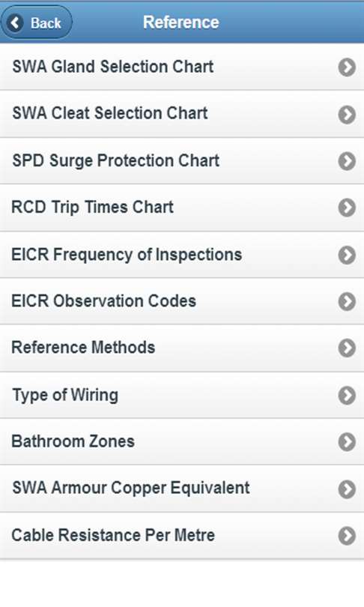
Task: Click the Reference title in header
Action: (181, 22)
